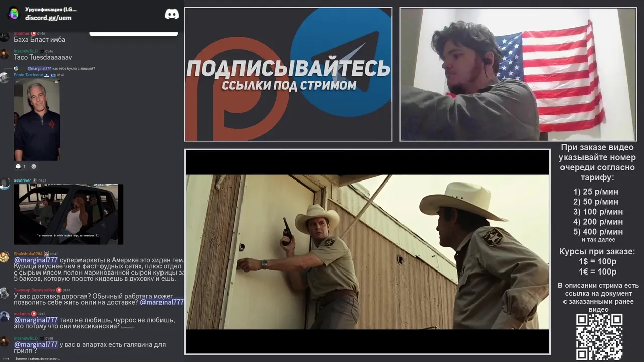Viewport: 644px width, 362px height.
Task: Click the movie video with sheriffs in hats
Action: 368,252
